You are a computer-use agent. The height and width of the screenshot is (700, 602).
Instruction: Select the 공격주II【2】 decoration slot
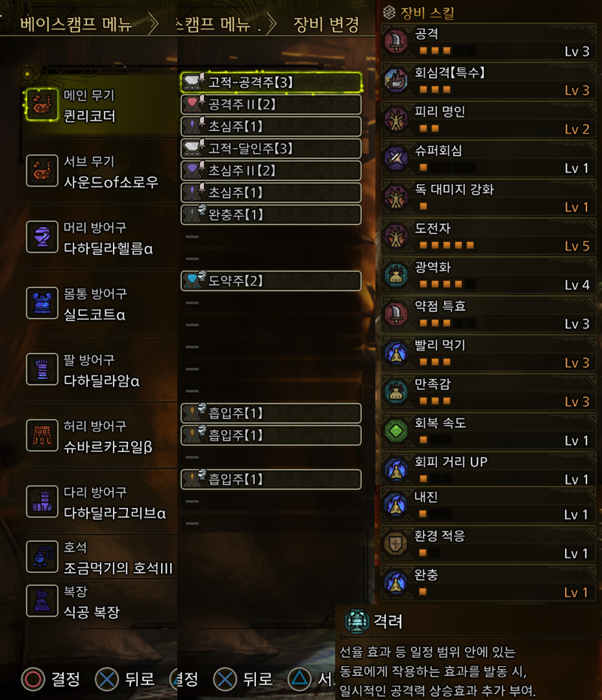(272, 105)
